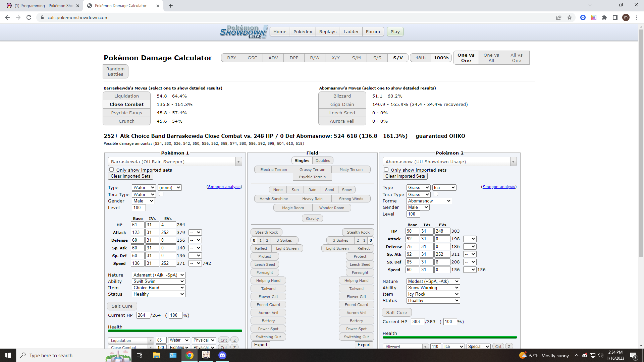Open the share page icon in address bar

tap(559, 17)
